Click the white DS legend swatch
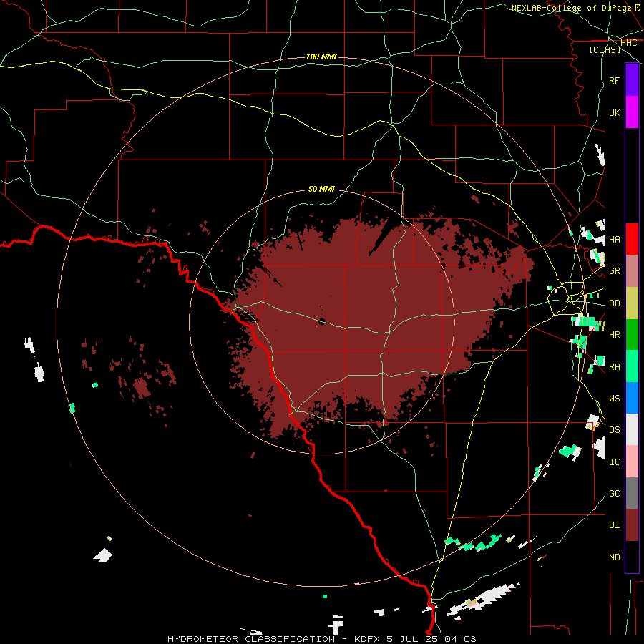The width and height of the screenshot is (644, 644). pyautogui.click(x=632, y=429)
